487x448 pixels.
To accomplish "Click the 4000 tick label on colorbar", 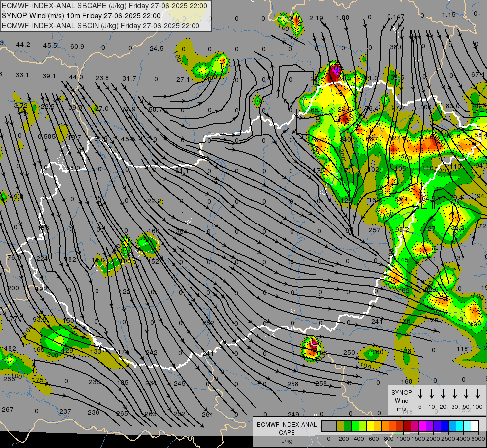I will point(463,439).
